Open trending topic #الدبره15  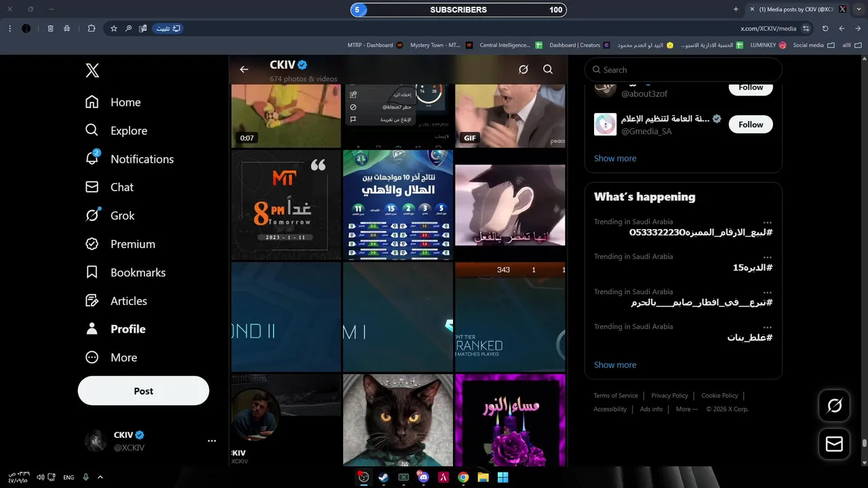point(753,268)
